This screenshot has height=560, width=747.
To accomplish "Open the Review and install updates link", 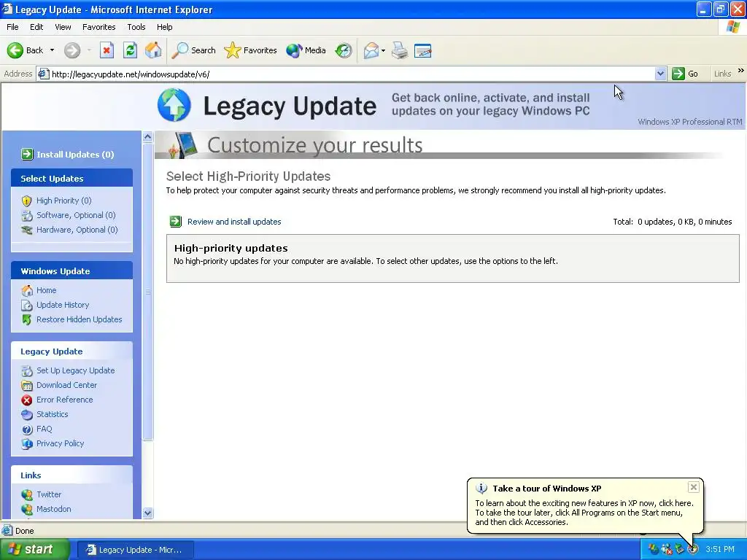I will pyautogui.click(x=234, y=222).
